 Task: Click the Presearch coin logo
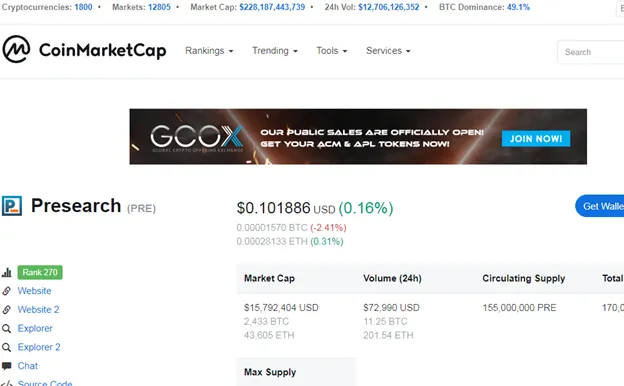[x=12, y=206]
